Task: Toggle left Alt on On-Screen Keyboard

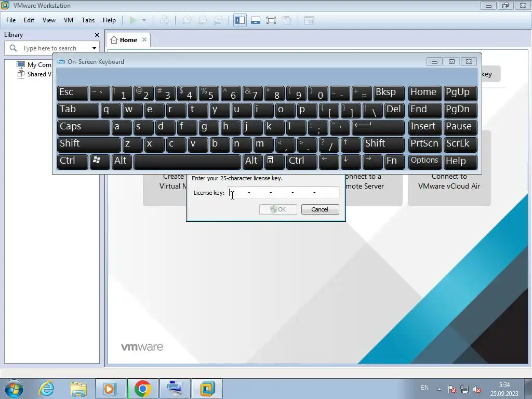Action: 122,162
